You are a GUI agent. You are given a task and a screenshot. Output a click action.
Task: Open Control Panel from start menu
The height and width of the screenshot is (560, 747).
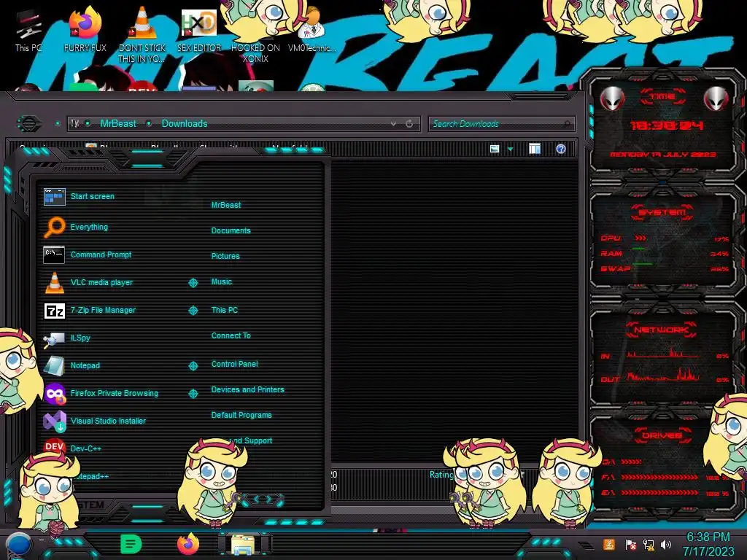234,364
